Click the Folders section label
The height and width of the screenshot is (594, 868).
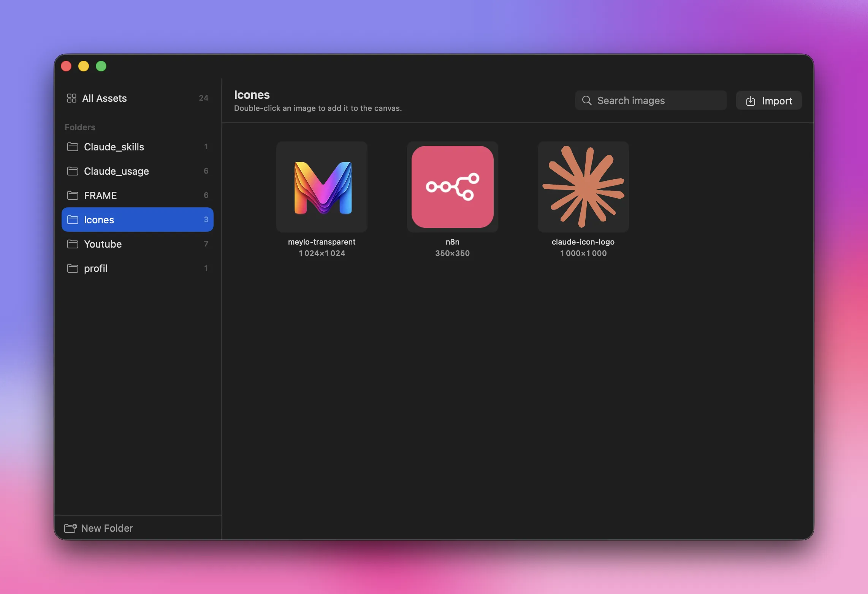pos(80,127)
